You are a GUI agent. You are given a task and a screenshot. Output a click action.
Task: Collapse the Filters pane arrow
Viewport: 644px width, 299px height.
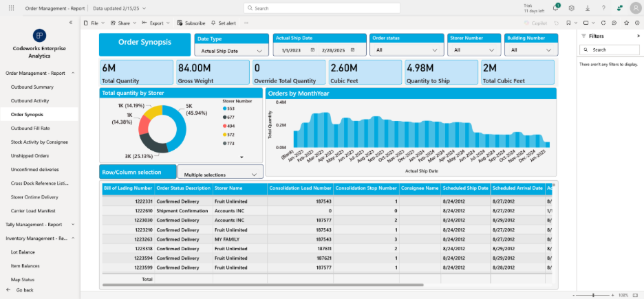click(638, 36)
